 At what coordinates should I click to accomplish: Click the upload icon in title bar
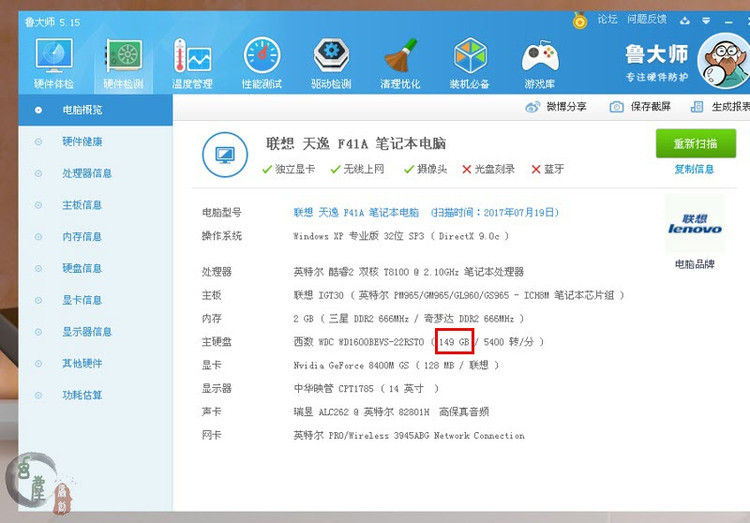coord(685,20)
